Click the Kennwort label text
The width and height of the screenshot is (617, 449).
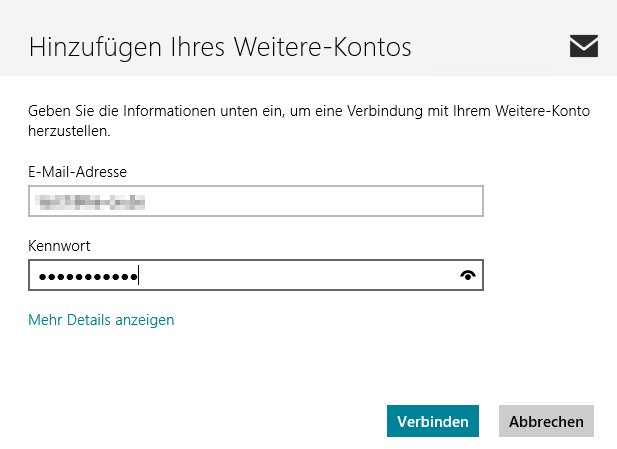[59, 246]
